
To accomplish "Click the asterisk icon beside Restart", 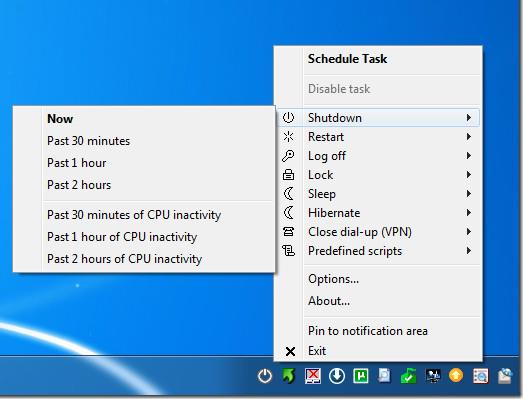I will 289,136.
